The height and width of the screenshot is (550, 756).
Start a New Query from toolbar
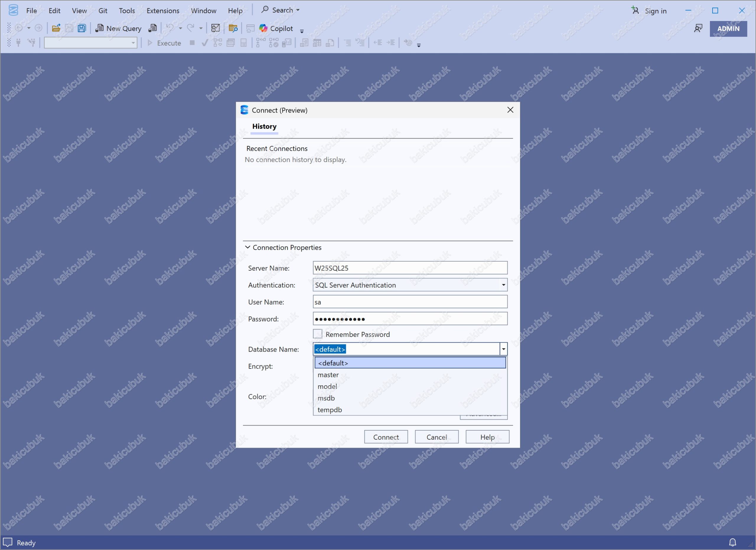(118, 28)
